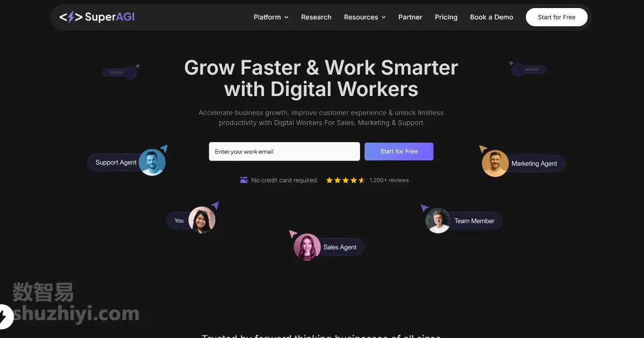Click the credit card icon
644x338 pixels.
pyautogui.click(x=244, y=180)
